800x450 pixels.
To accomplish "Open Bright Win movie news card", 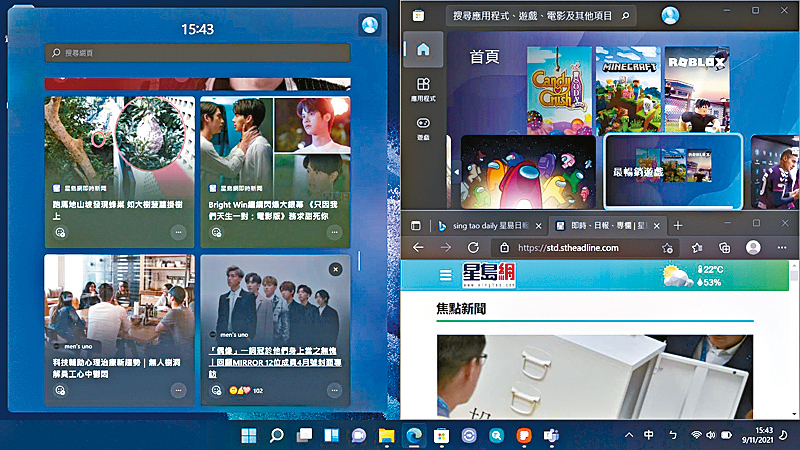I will click(x=276, y=172).
